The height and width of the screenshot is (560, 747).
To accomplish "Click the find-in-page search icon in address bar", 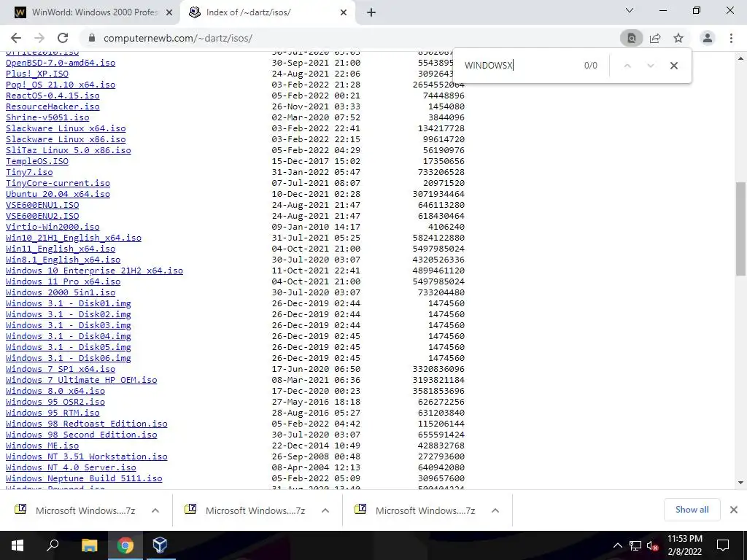I will 631,38.
